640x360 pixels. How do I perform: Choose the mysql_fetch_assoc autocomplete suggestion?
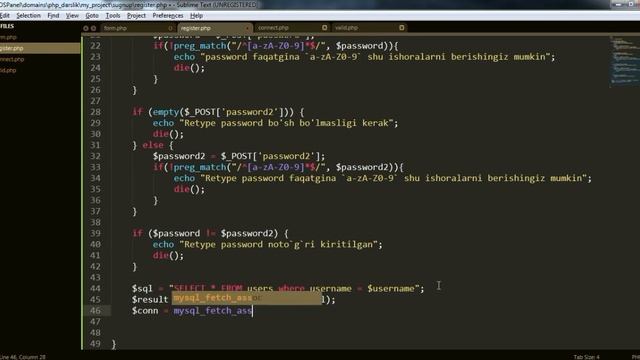[247, 298]
